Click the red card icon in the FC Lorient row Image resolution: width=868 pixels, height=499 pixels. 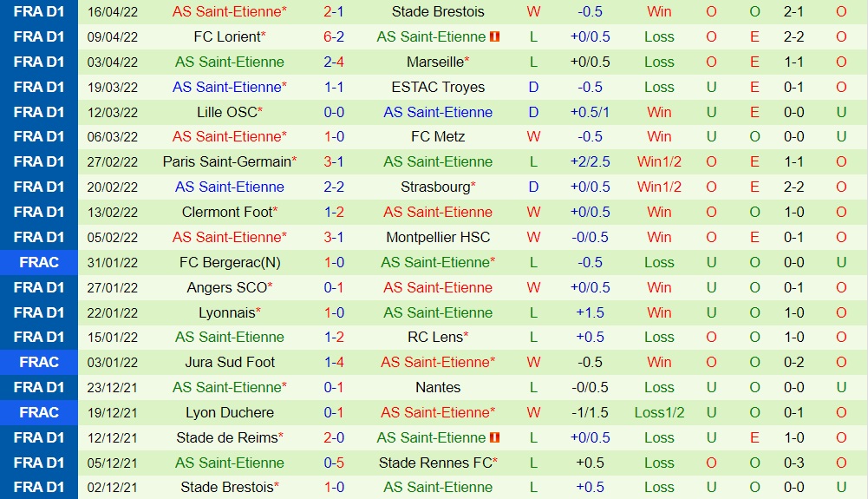(495, 37)
